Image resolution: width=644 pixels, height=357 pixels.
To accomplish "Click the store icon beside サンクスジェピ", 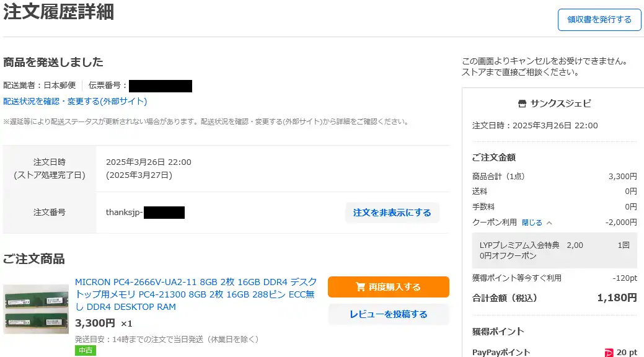I will (x=522, y=104).
